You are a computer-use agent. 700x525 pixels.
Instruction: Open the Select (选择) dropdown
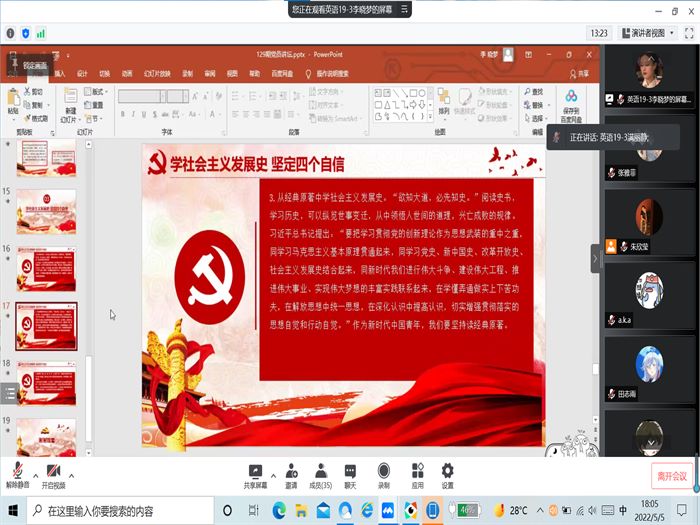537,118
